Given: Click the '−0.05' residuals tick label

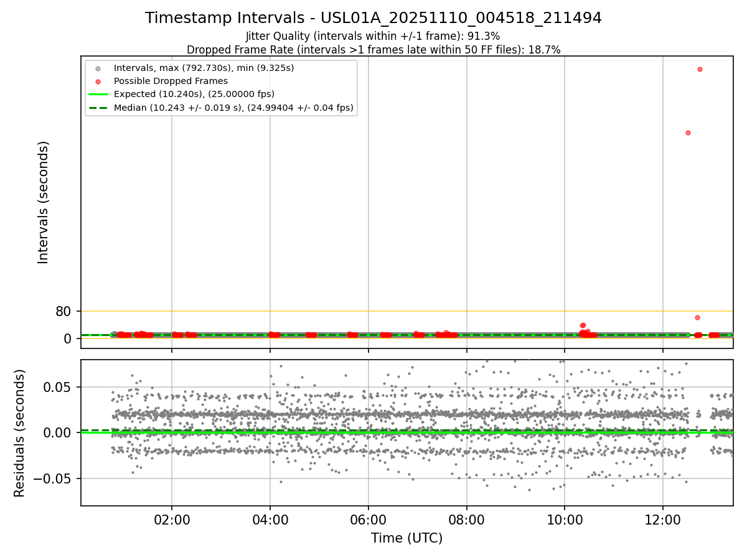Looking at the screenshot, I should [52, 479].
